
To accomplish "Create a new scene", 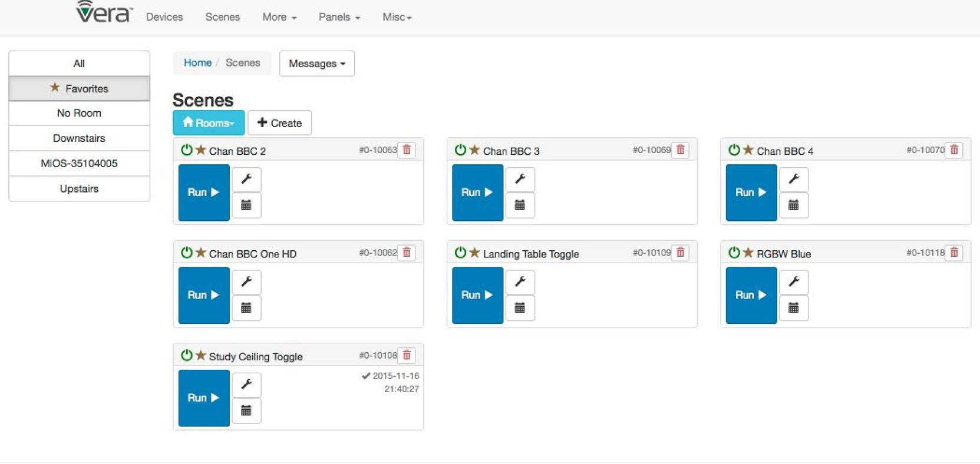I will 280,123.
